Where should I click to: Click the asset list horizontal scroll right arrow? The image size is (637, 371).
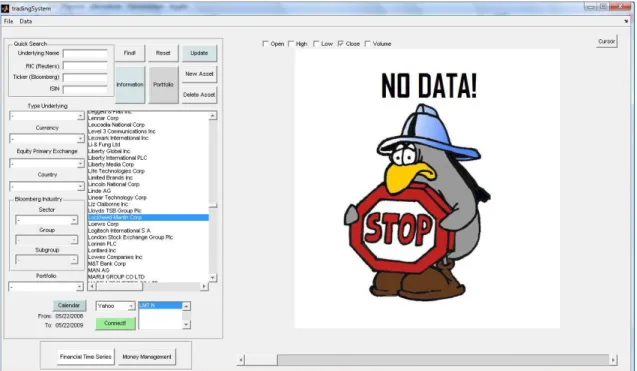(x=204, y=286)
